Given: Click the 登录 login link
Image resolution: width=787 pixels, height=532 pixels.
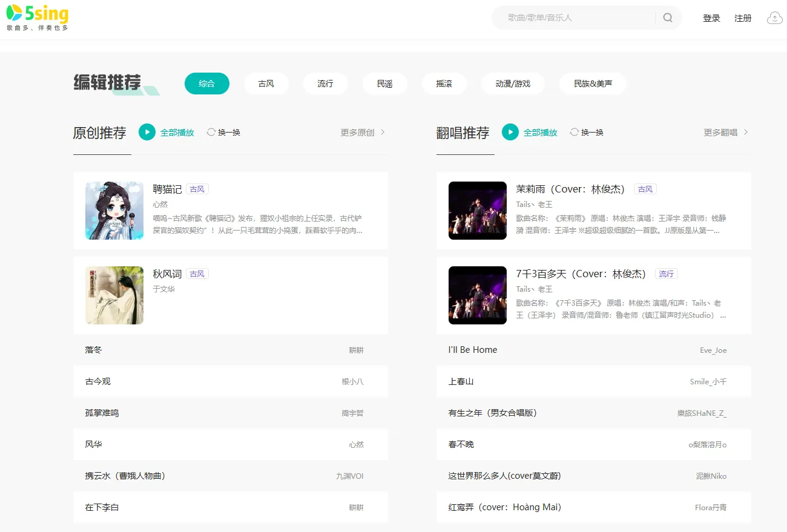Looking at the screenshot, I should 711,18.
